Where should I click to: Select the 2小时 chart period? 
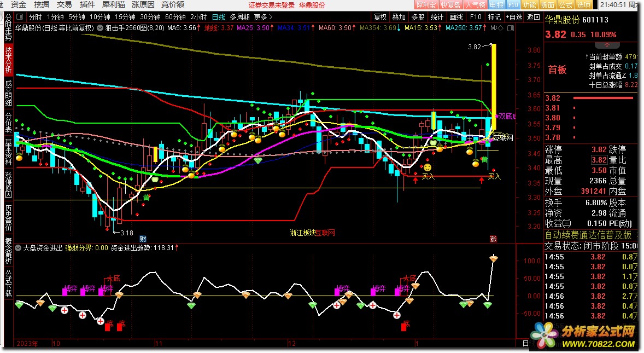(199, 17)
